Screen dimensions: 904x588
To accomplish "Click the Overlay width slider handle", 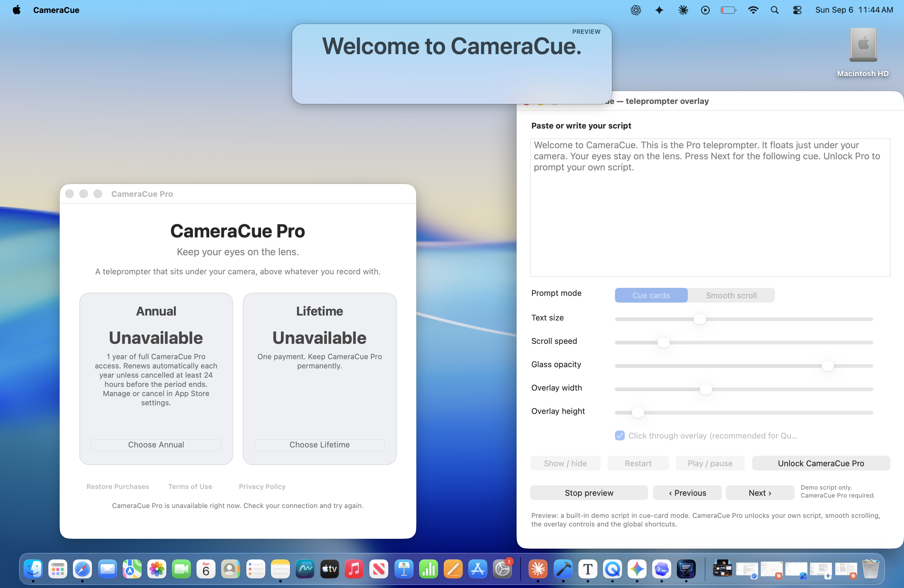I will pyautogui.click(x=706, y=389).
